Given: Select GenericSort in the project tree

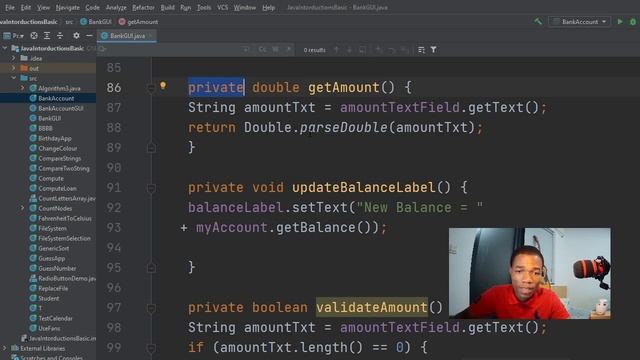Looking at the screenshot, I should (x=53, y=248).
